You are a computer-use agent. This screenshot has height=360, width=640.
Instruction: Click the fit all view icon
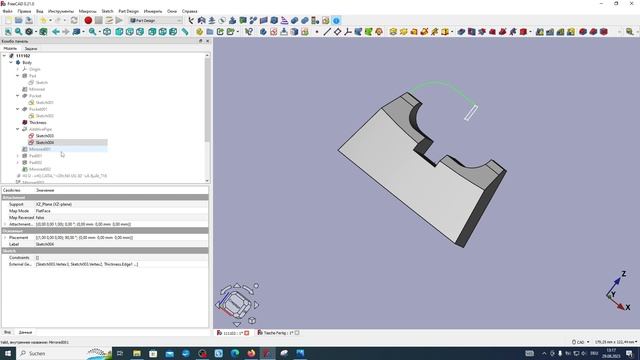tap(8, 32)
